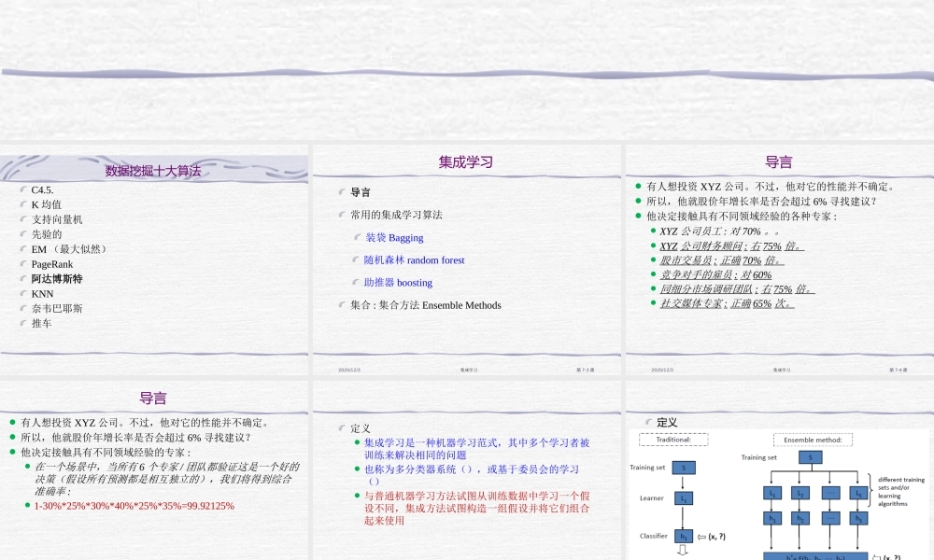
Task: Click the italic paragraph starting 在一个场景中
Action: (167, 479)
